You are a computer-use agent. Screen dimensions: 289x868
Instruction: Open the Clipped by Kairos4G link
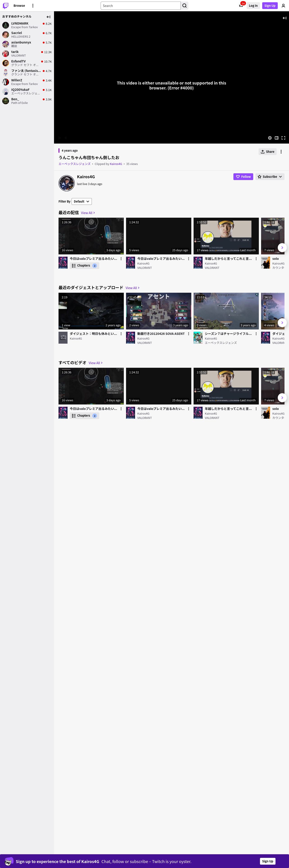[116, 164]
